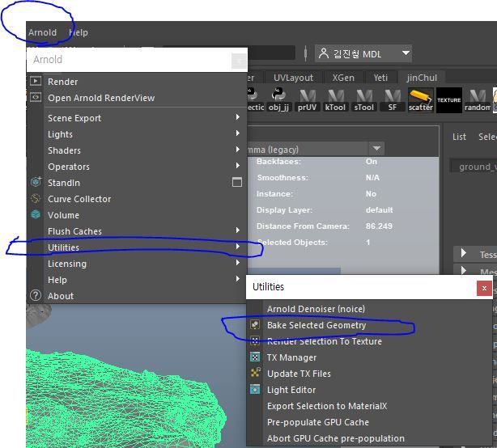Click the Volume cube icon
Image resolution: width=497 pixels, height=448 pixels.
[x=36, y=214]
